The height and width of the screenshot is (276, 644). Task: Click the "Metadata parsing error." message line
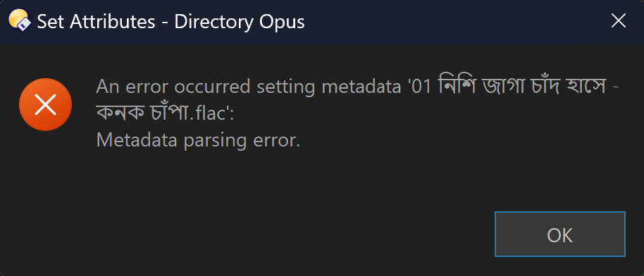coord(199,141)
